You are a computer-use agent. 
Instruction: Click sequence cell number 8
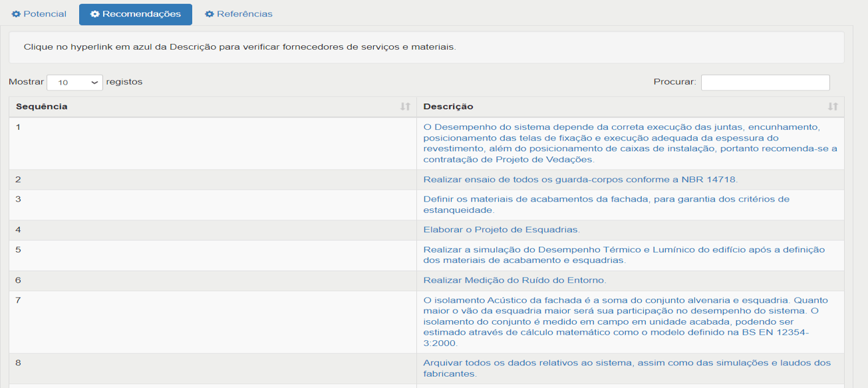point(213,369)
